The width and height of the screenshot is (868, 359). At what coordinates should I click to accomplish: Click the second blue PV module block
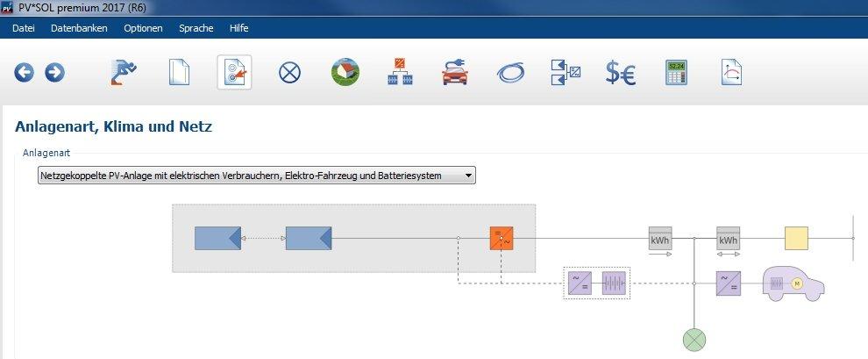(309, 238)
